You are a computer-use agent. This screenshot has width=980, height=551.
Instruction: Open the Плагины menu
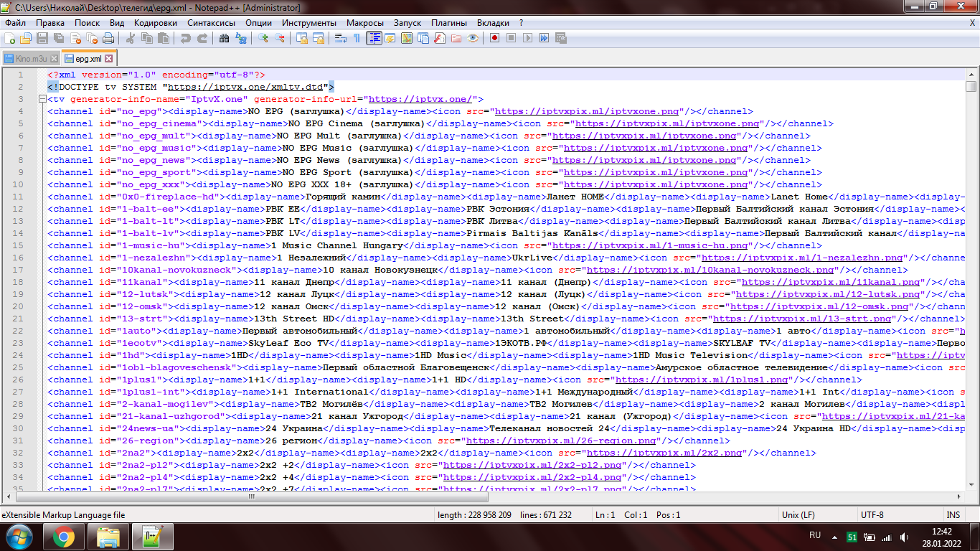(449, 23)
